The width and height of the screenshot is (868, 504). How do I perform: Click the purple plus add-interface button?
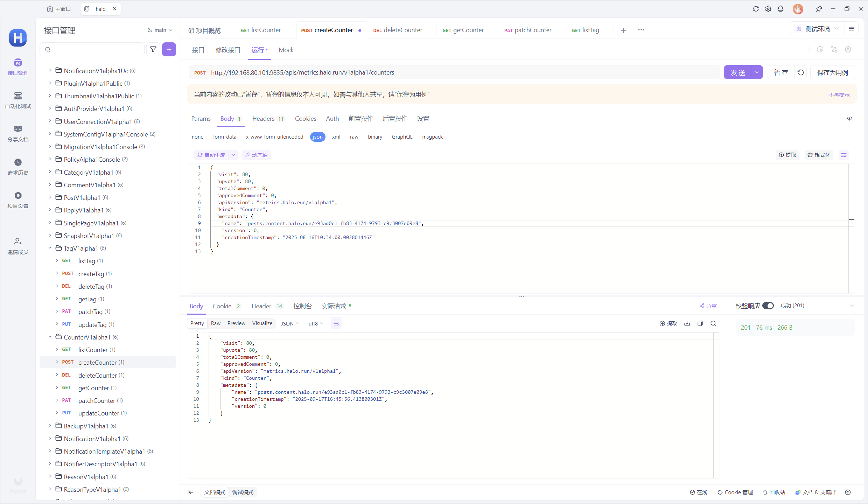pos(169,49)
